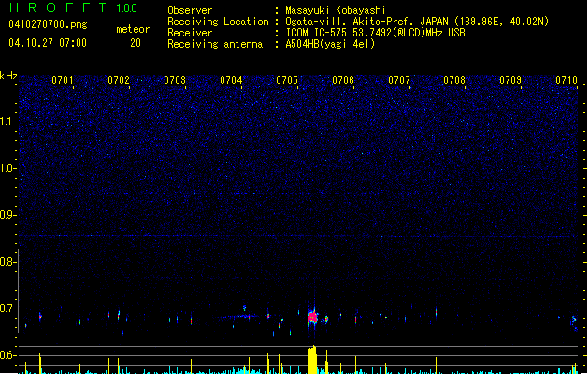588x374 pixels.
Task: Click the tallest yellow signal bar at bottom
Action: tap(312, 359)
